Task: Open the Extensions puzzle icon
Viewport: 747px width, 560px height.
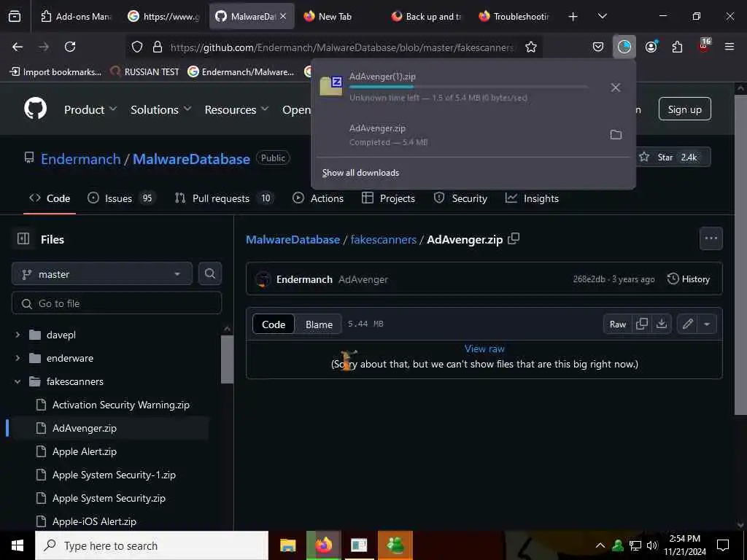Action: (x=677, y=47)
